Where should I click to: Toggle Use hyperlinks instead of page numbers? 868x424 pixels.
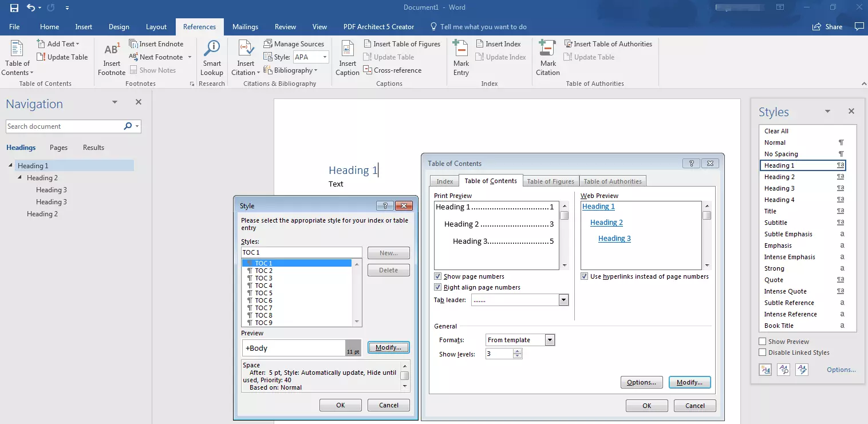tap(585, 276)
